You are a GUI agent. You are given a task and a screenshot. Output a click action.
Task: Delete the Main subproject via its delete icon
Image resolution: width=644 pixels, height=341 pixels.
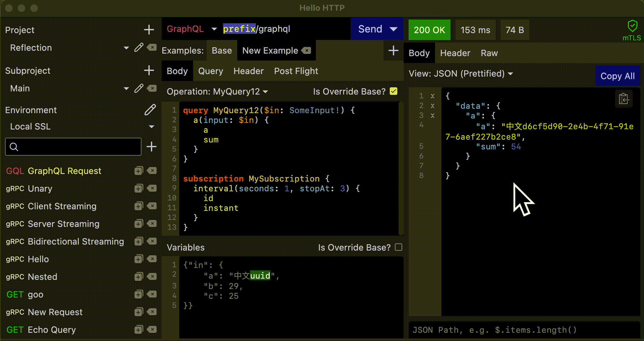click(x=152, y=88)
